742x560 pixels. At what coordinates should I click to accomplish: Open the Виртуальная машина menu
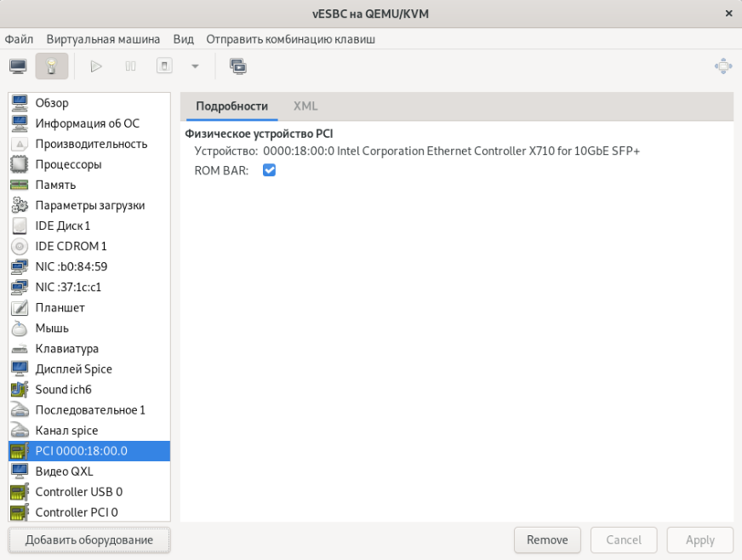click(x=103, y=39)
